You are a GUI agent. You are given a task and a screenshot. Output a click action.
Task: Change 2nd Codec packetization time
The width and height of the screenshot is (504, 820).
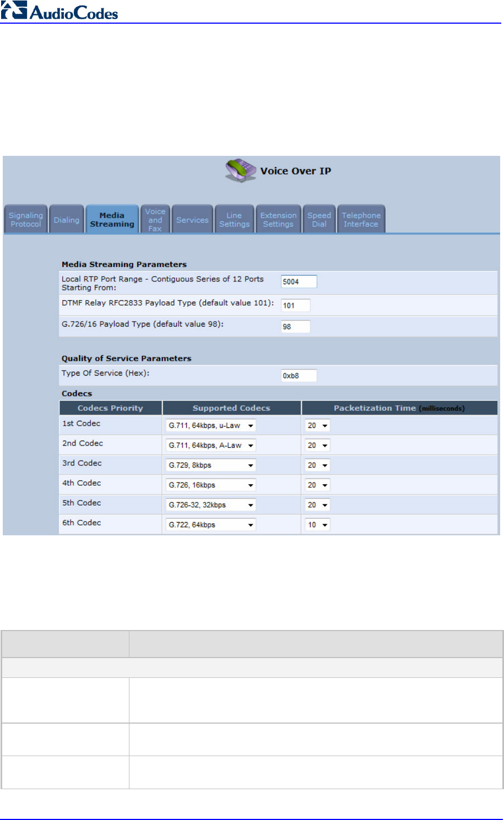pyautogui.click(x=318, y=446)
